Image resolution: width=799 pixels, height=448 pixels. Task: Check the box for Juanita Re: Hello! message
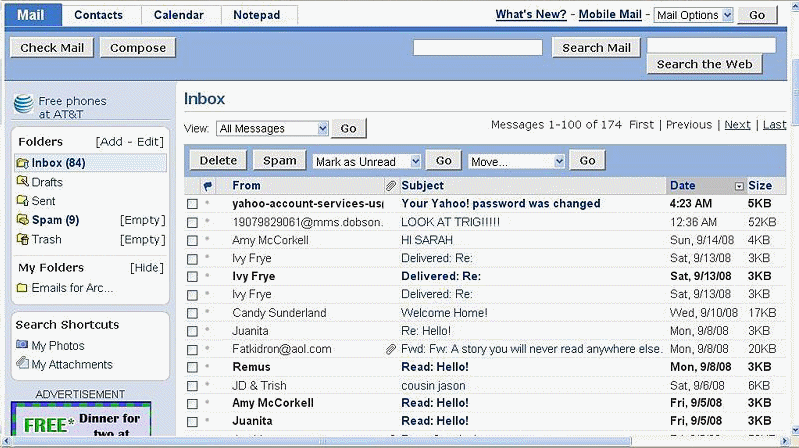[192, 331]
